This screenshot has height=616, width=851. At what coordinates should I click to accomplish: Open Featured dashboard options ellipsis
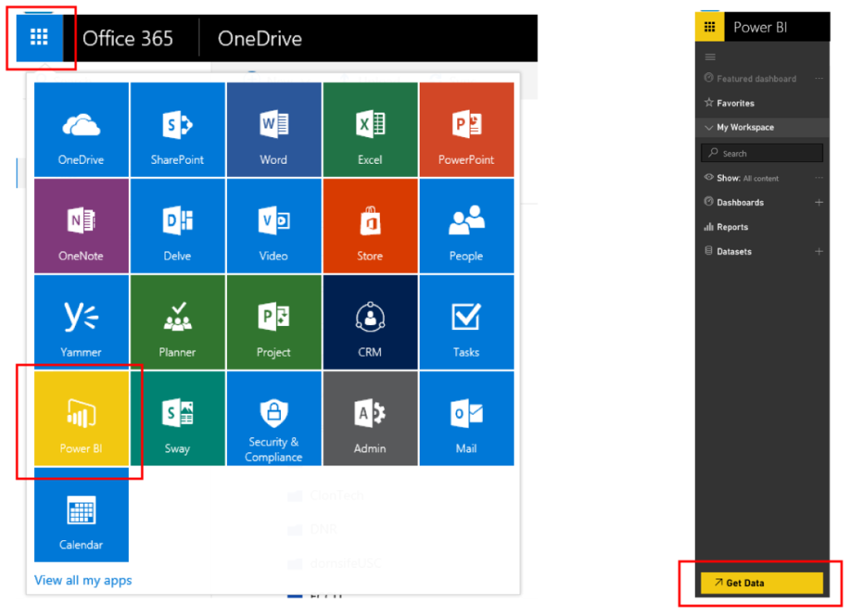tap(819, 79)
